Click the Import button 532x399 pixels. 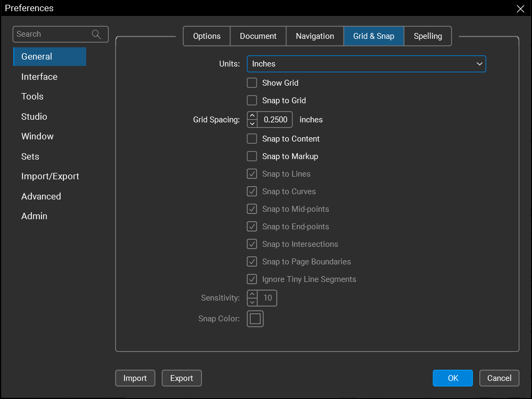point(135,378)
